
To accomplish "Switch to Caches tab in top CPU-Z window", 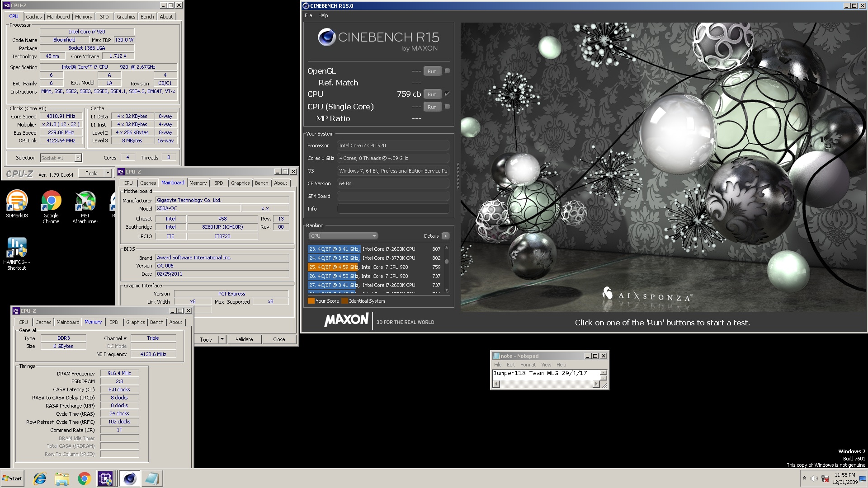I will coord(34,17).
